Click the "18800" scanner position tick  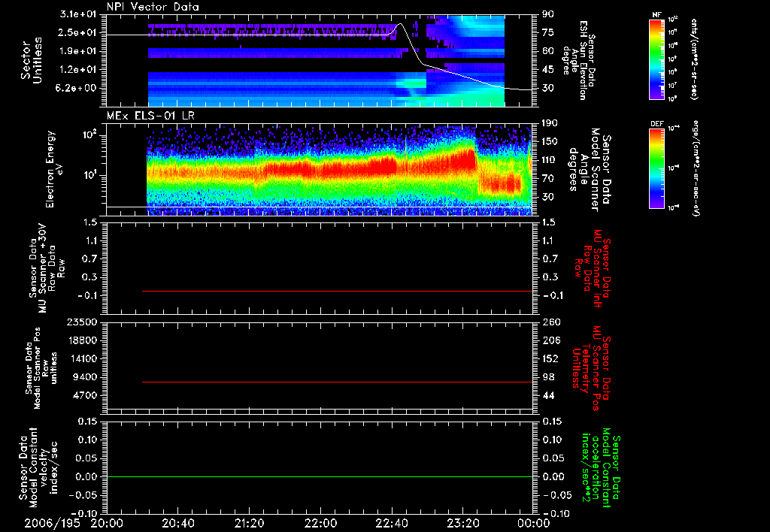83,340
